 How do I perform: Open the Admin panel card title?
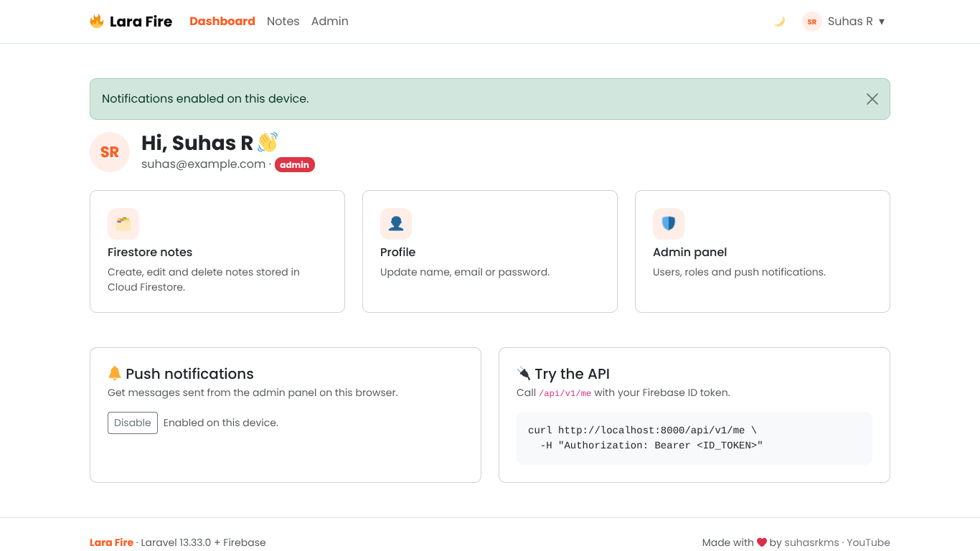click(x=690, y=252)
